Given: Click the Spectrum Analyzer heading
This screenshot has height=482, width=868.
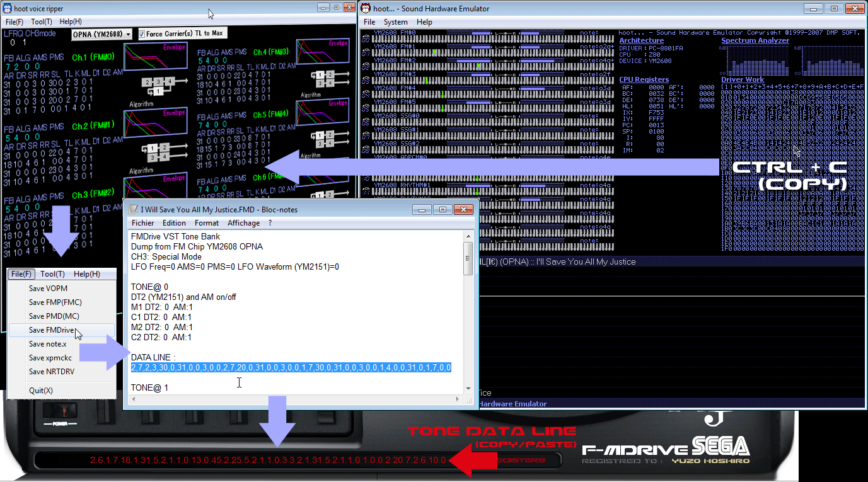Looking at the screenshot, I should [755, 40].
